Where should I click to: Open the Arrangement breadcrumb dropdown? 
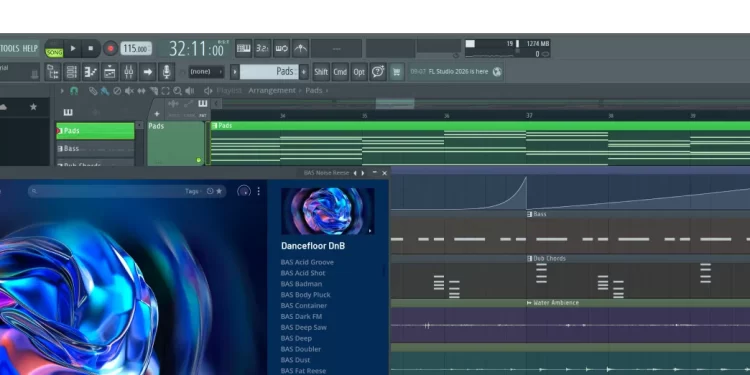click(x=272, y=90)
